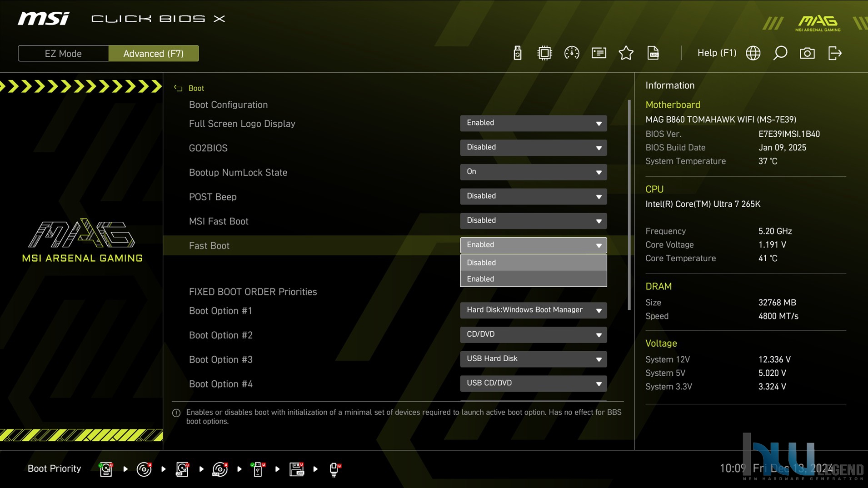Open the CPU chip info icon
Image resolution: width=868 pixels, height=488 pixels.
pyautogui.click(x=544, y=53)
